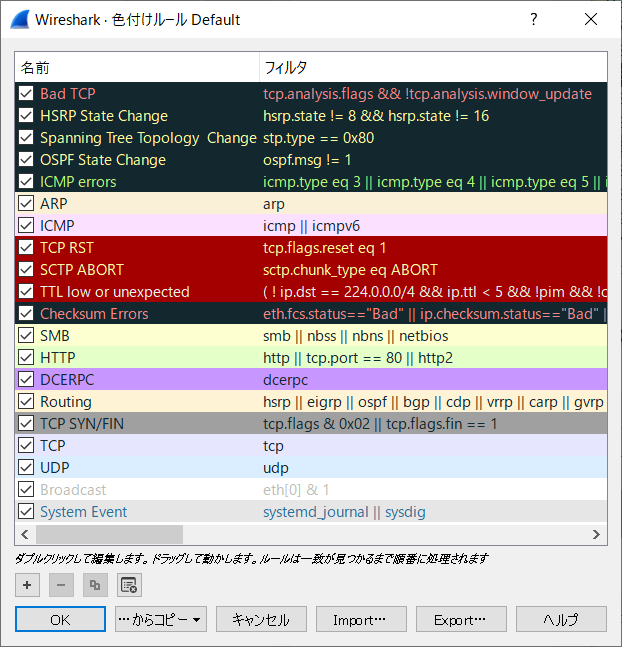Click the arp filter cell
The height and width of the screenshot is (647, 622).
coord(274,204)
